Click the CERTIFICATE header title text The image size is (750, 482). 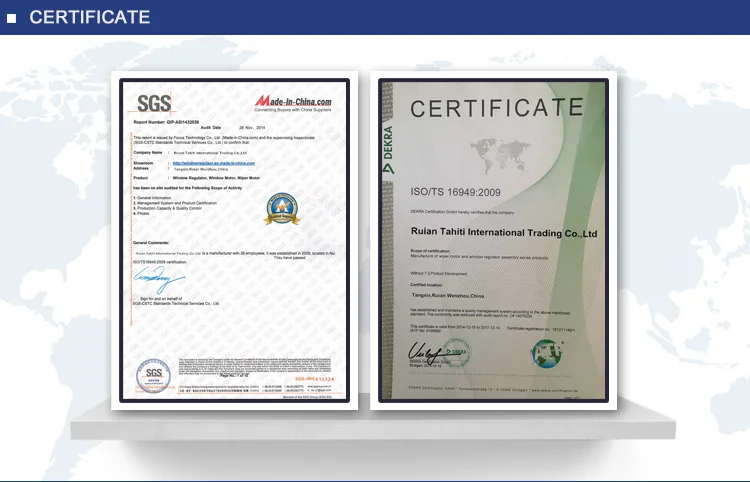coord(89,18)
